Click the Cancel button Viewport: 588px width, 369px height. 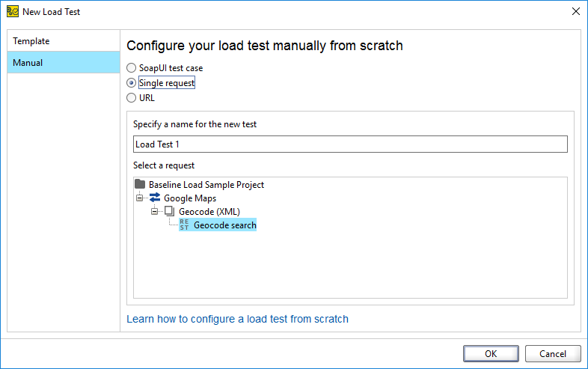tap(553, 353)
